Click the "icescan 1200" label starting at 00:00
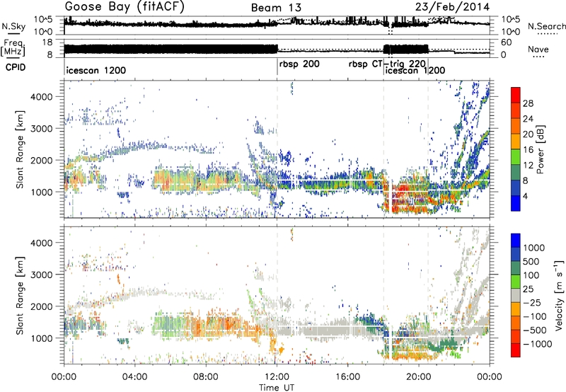566x392 pixels. point(96,70)
